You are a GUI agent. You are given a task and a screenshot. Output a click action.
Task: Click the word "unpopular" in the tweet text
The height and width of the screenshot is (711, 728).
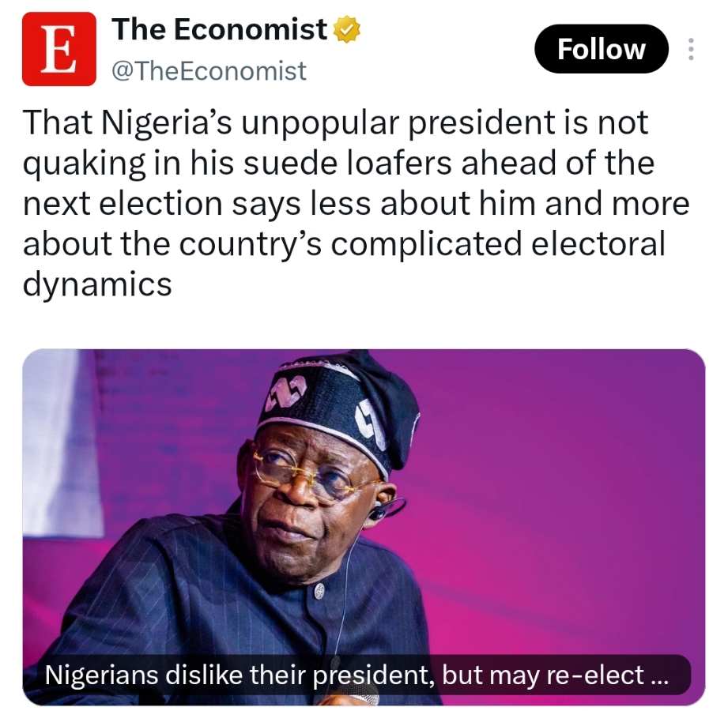tap(320, 124)
